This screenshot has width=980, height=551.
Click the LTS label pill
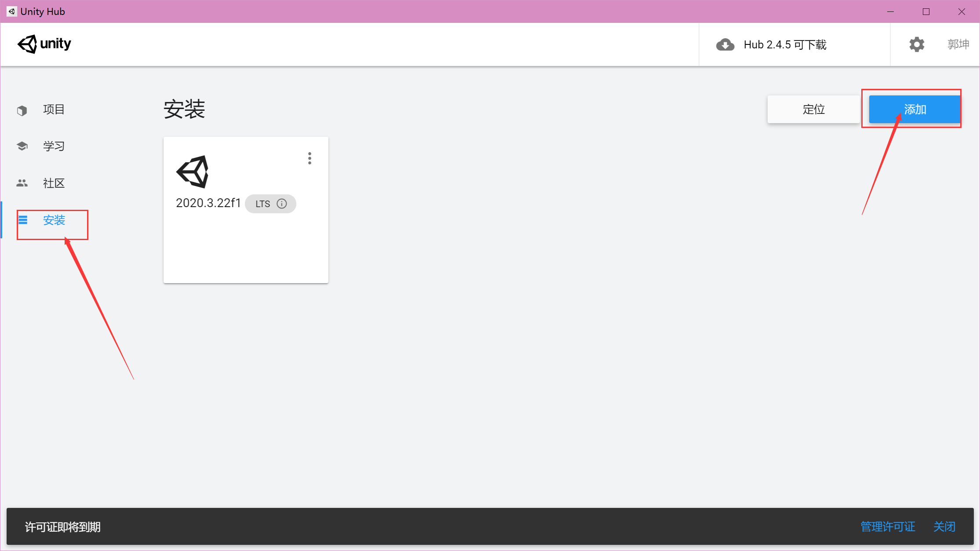pyautogui.click(x=262, y=203)
